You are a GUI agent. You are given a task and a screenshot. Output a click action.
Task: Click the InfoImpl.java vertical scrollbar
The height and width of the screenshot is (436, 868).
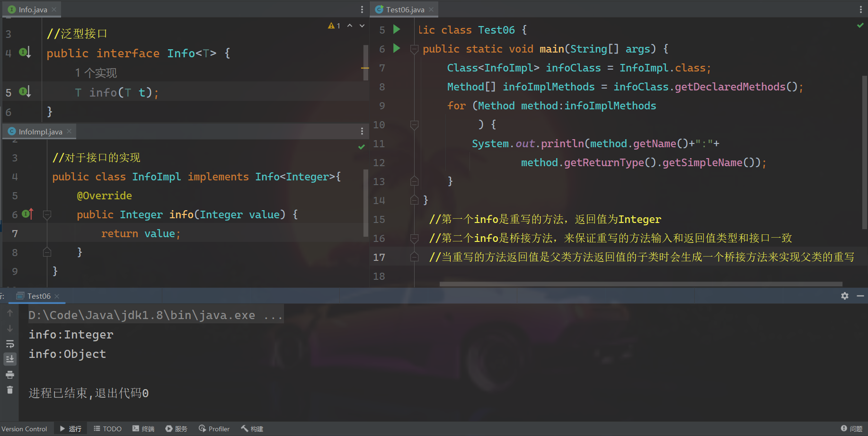tap(365, 204)
